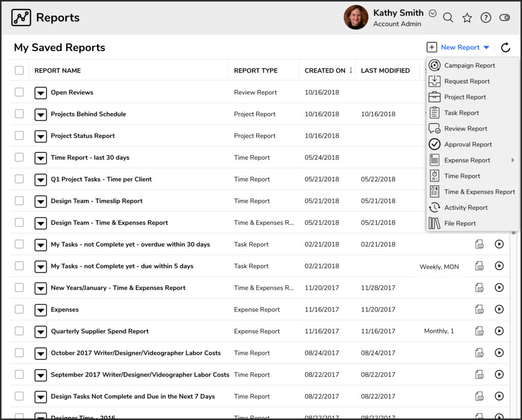This screenshot has width=522, height=420.
Task: Select the checkbox next to Project Status Report
Action: point(19,136)
